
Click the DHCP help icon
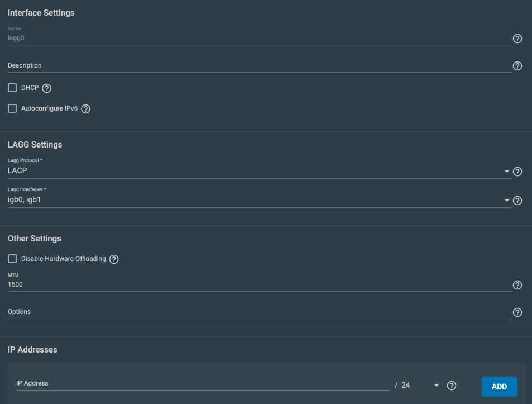46,88
